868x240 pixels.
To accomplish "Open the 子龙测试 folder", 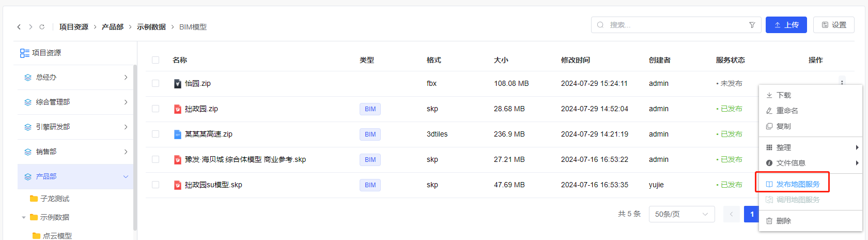I will pyautogui.click(x=54, y=199).
